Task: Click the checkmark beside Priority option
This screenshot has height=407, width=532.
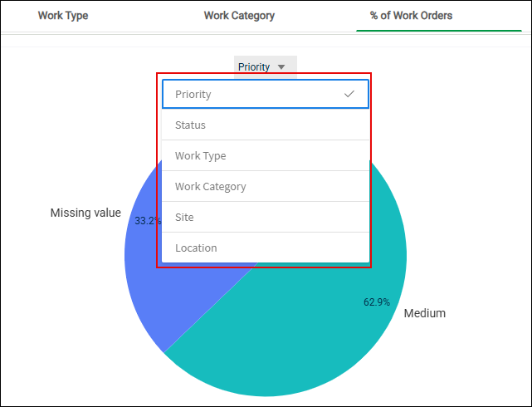Action: (349, 94)
